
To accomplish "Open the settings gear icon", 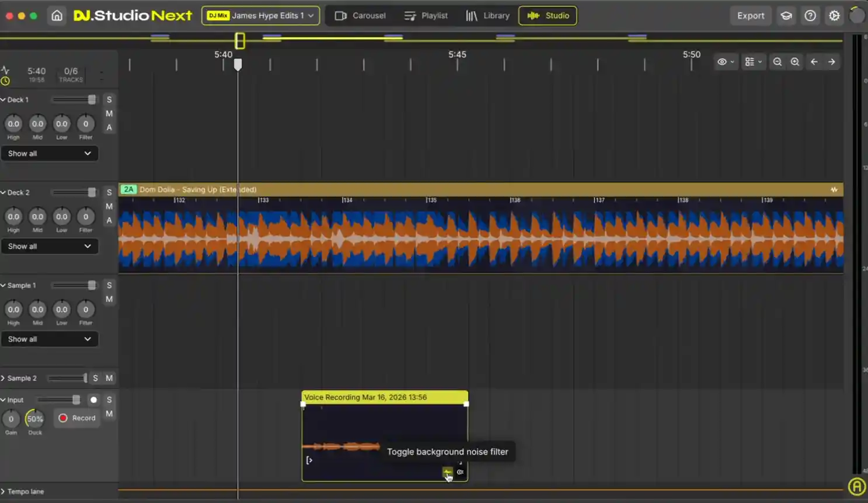I will pos(834,16).
